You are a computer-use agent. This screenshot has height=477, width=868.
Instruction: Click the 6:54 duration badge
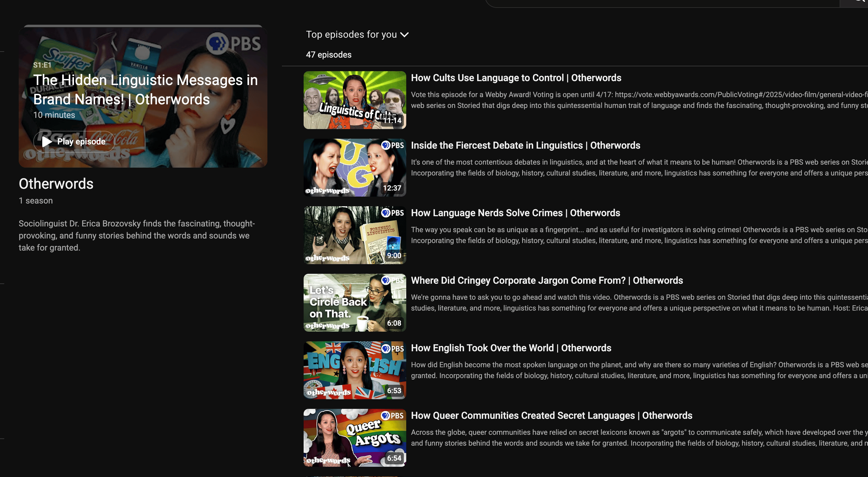(x=394, y=459)
